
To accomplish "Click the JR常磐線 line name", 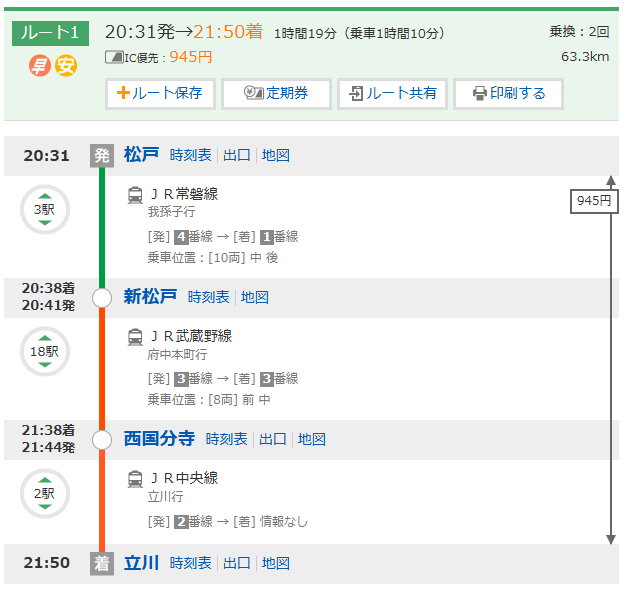I will pyautogui.click(x=184, y=194).
